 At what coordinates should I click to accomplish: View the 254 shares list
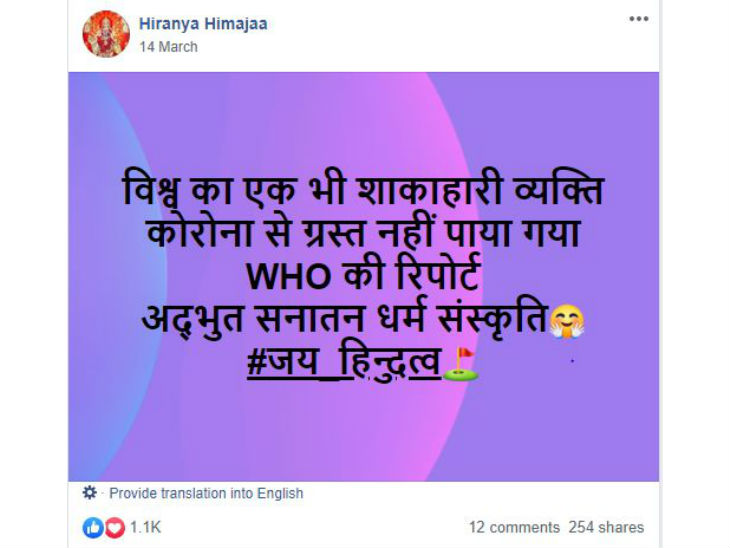click(x=606, y=527)
